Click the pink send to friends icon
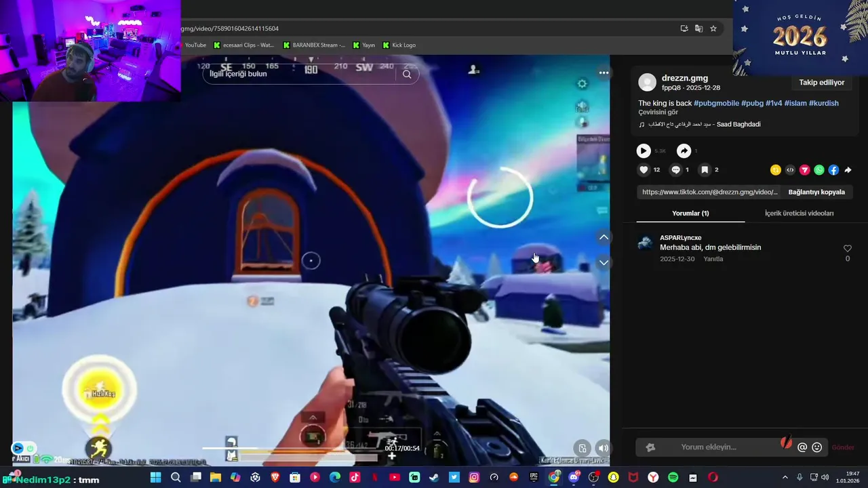 pyautogui.click(x=804, y=170)
